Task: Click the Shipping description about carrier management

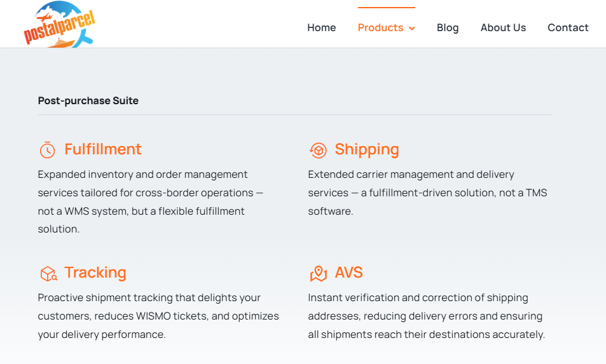Action: coord(427,192)
